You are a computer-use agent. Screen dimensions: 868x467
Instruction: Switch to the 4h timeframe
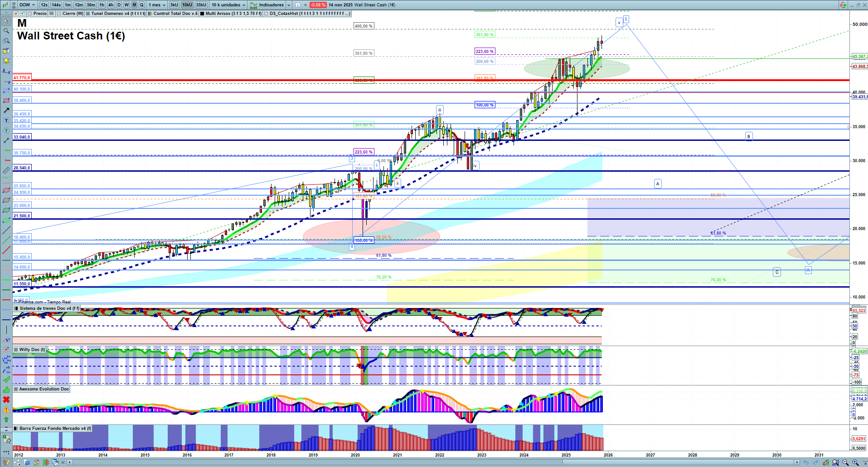coord(111,5)
